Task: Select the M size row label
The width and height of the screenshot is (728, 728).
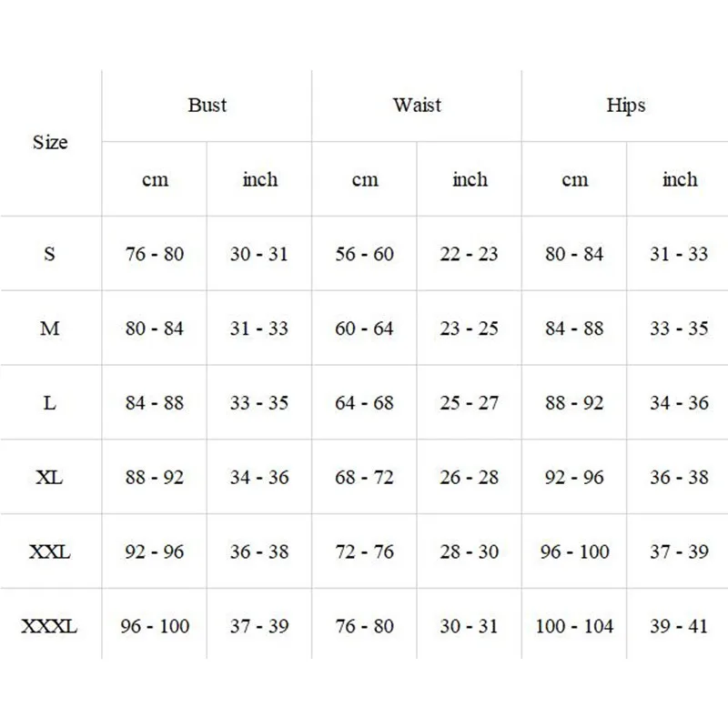Action: [x=50, y=329]
